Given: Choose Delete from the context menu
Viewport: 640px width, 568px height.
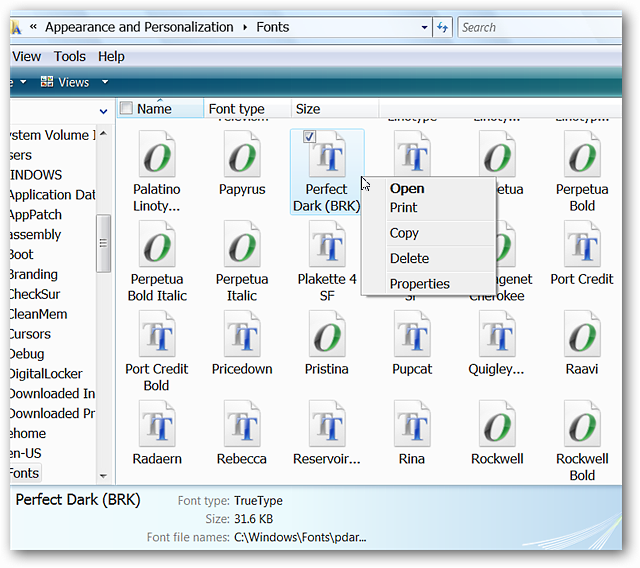Looking at the screenshot, I should 409,258.
